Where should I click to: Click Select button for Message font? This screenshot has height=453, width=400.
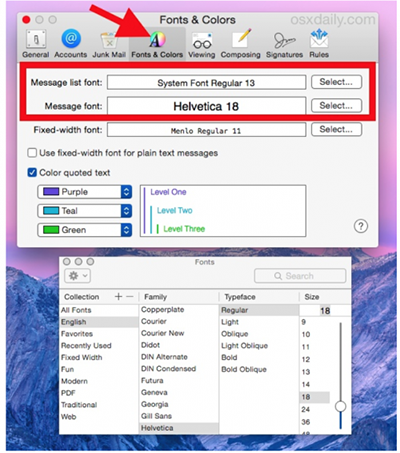[x=336, y=106]
